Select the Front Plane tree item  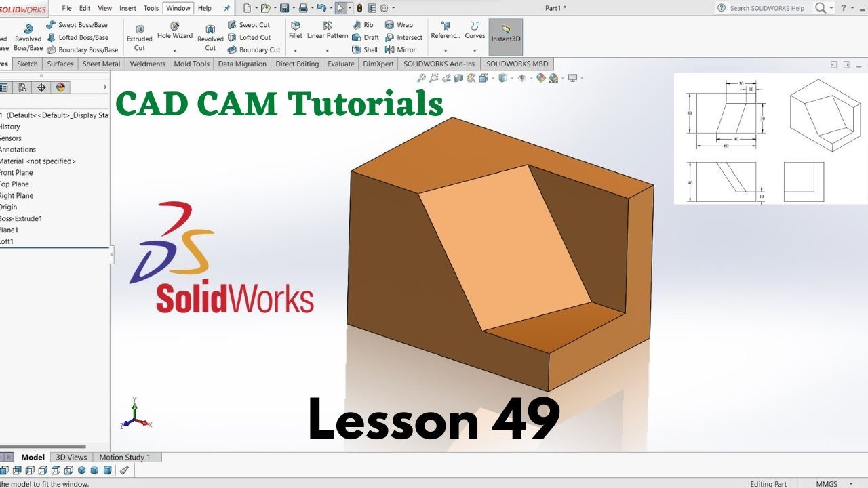[16, 172]
